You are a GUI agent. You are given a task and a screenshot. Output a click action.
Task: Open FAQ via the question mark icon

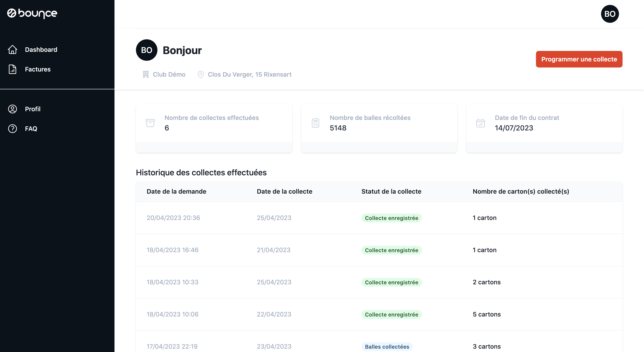click(x=13, y=129)
